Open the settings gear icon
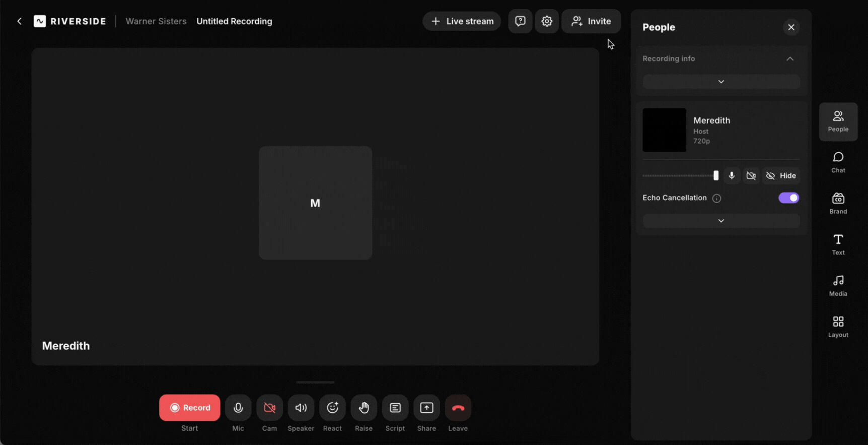The image size is (868, 445). pos(547,21)
